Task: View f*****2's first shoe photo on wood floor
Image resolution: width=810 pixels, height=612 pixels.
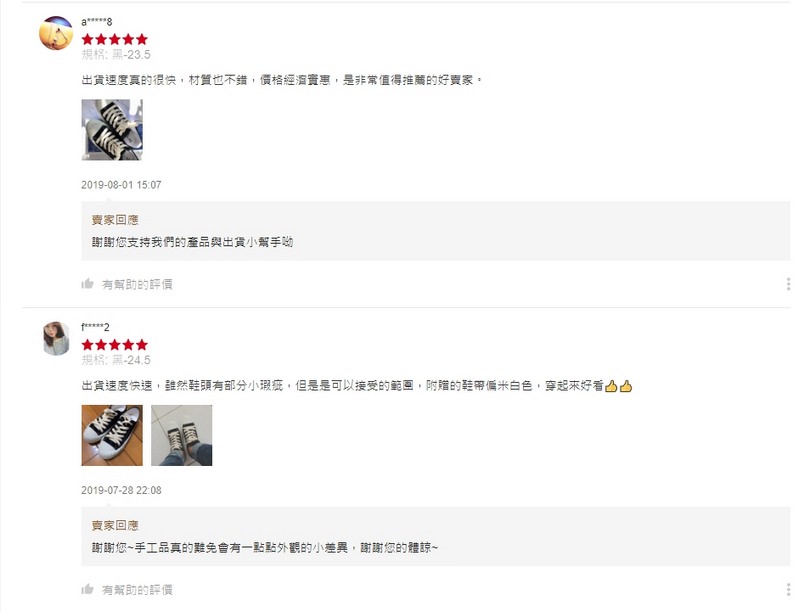Action: coord(112,435)
